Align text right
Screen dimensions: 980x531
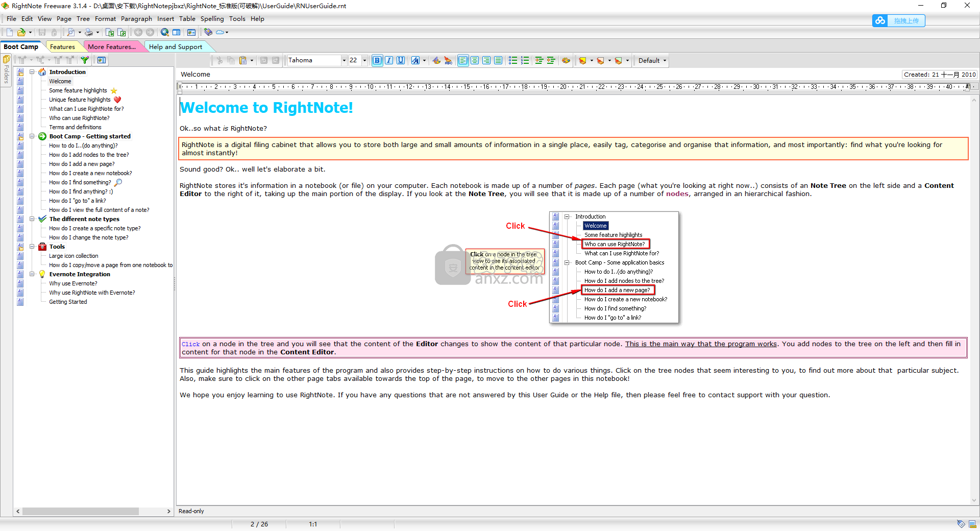pos(486,60)
